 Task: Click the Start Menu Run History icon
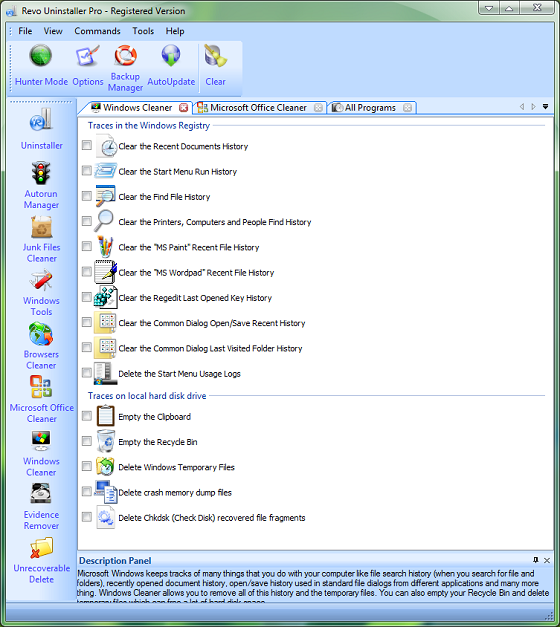point(106,171)
